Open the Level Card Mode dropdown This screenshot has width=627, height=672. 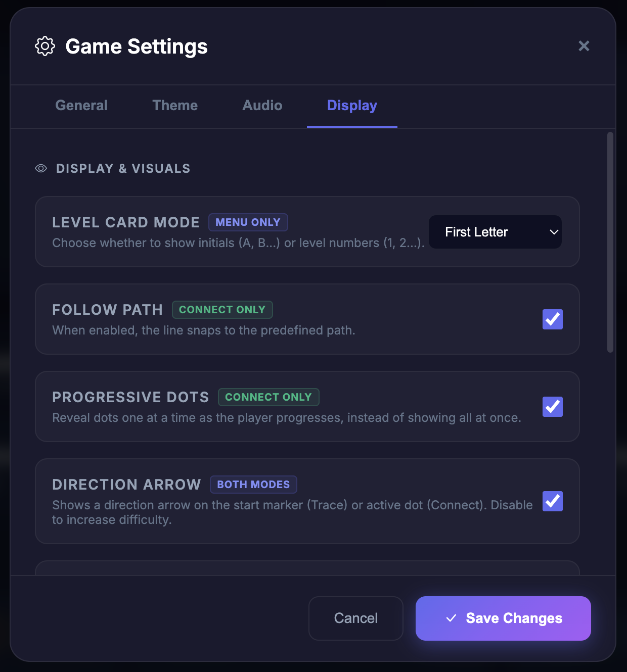pos(495,232)
